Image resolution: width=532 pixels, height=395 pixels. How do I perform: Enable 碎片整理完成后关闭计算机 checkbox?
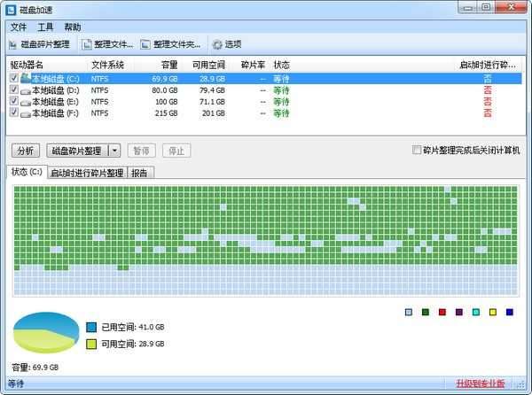[417, 150]
